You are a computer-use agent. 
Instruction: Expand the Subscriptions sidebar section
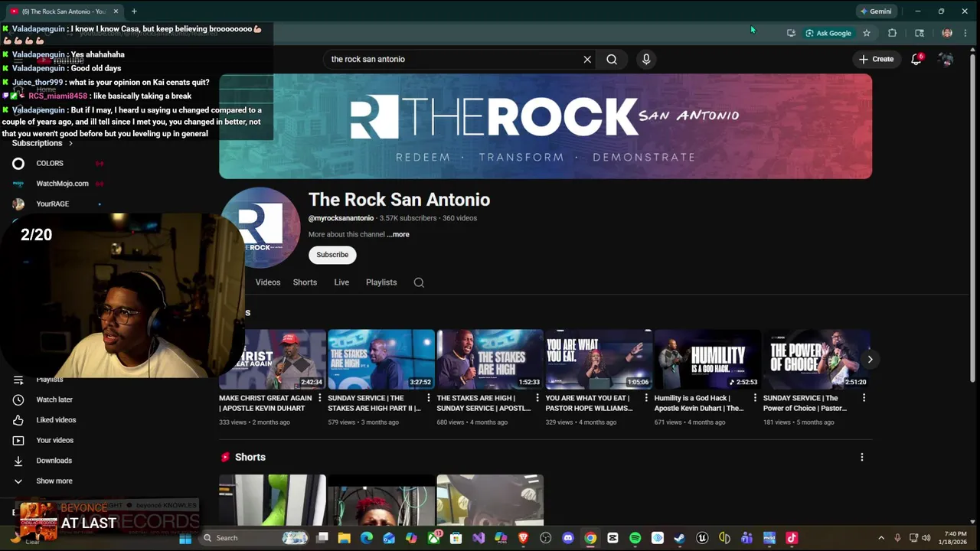click(x=42, y=143)
